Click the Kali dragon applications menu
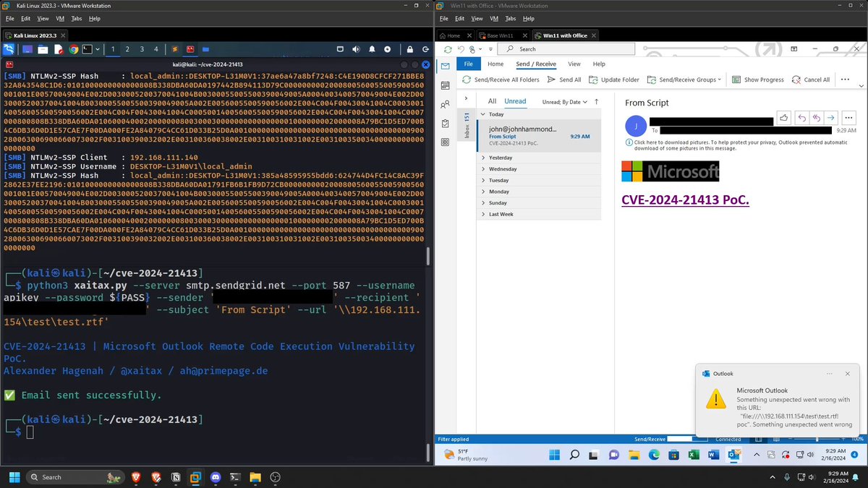 (9, 49)
